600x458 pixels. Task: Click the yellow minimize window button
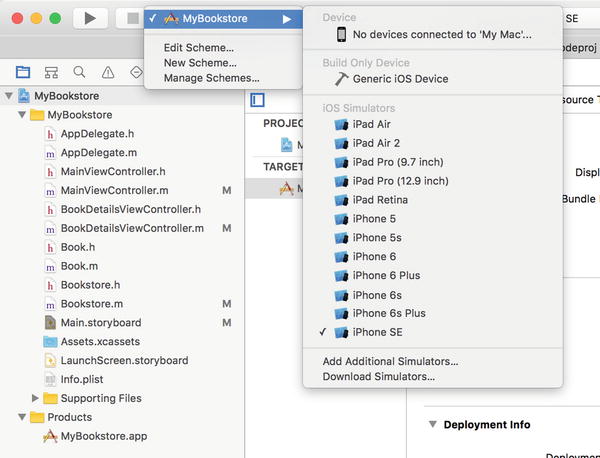[x=36, y=18]
